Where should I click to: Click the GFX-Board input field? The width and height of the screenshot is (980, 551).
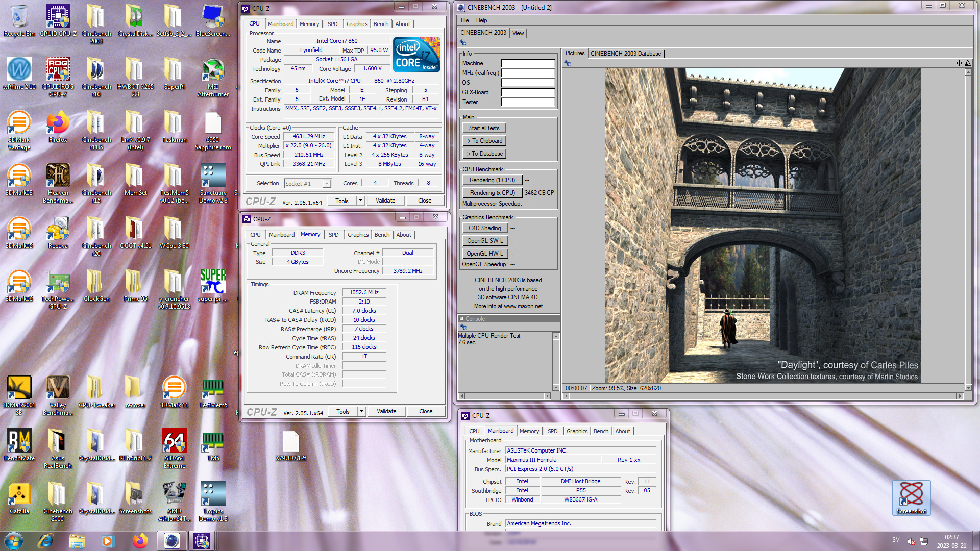pyautogui.click(x=528, y=92)
